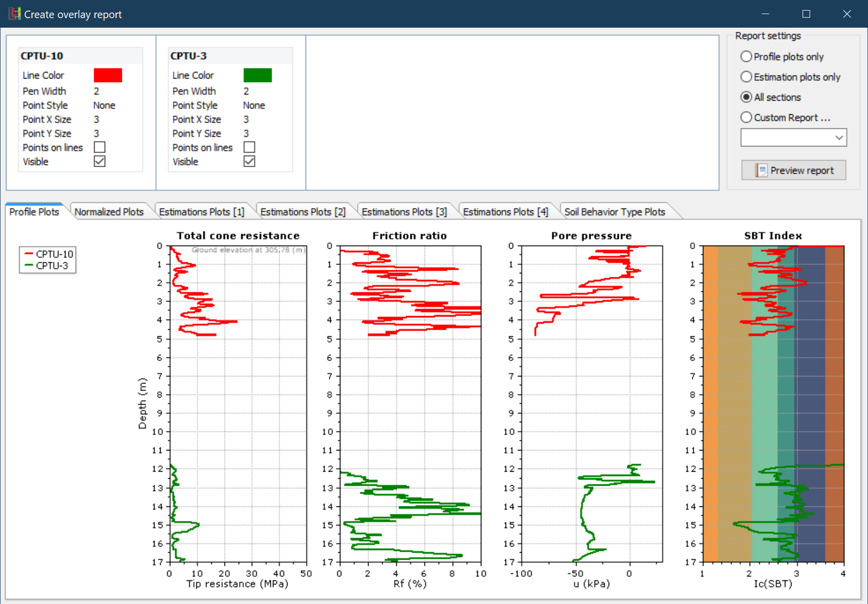The height and width of the screenshot is (604, 868).
Task: Select Estimation plots only option
Action: [746, 77]
